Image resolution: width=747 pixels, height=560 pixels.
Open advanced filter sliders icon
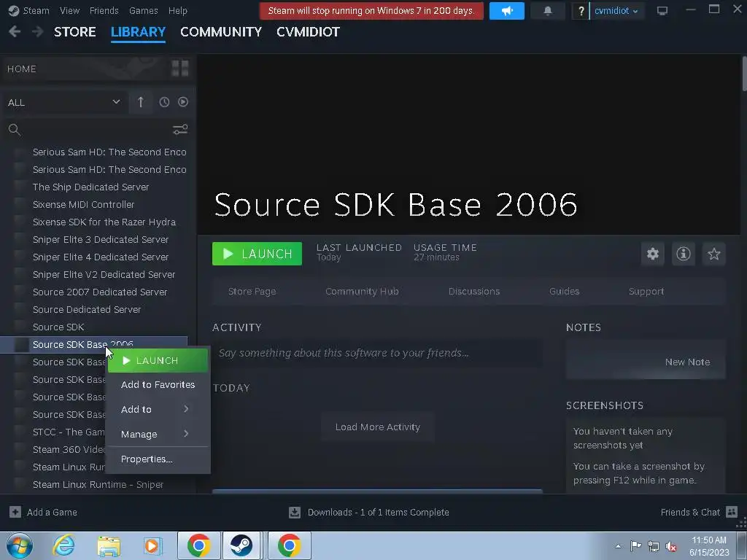[x=180, y=130]
